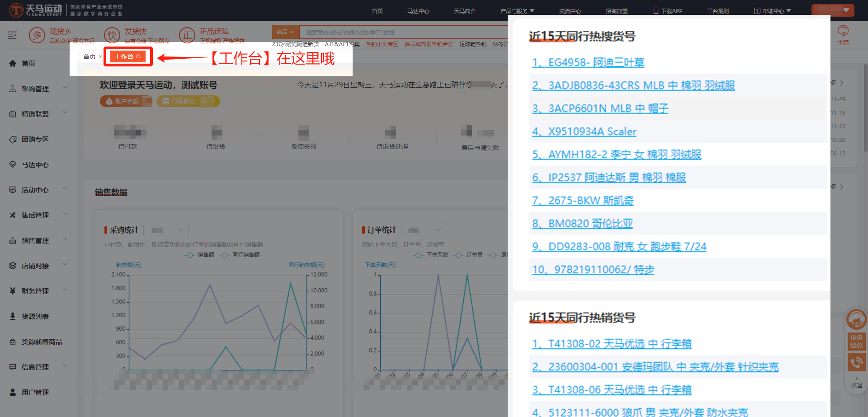868x417 pixels.
Task: Click the 待付款 order status count
Action: pos(130,132)
